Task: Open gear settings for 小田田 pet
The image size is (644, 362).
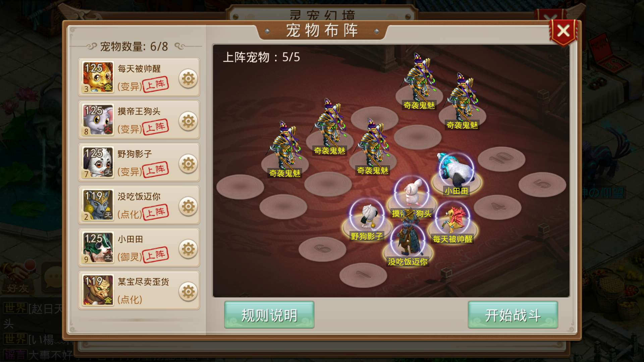Action: click(188, 249)
